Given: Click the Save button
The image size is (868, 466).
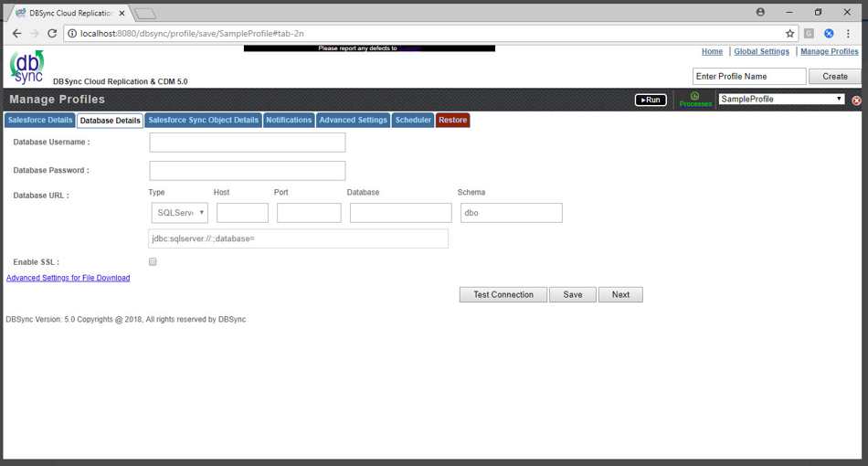Looking at the screenshot, I should click(572, 294).
